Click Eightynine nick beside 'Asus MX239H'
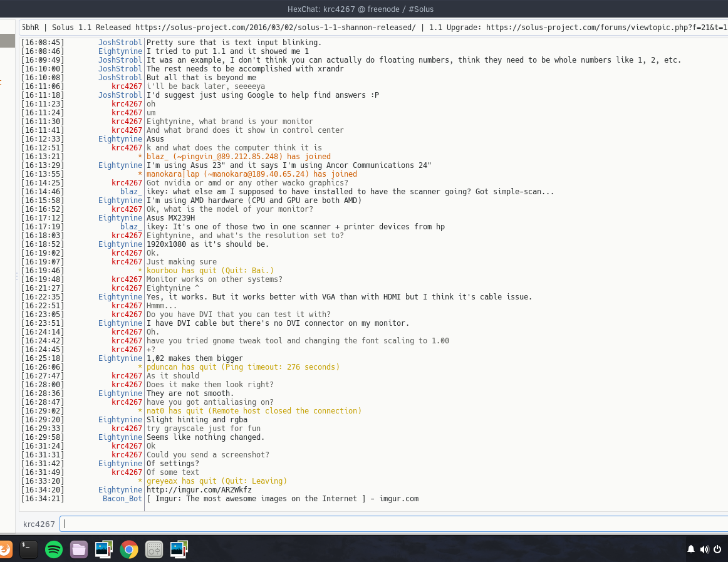 coord(120,218)
